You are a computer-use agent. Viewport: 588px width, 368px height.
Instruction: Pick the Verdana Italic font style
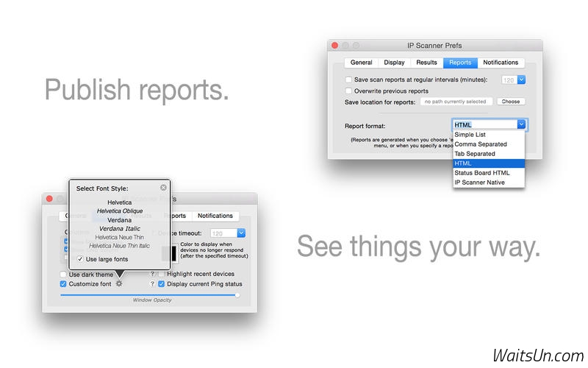[120, 229]
